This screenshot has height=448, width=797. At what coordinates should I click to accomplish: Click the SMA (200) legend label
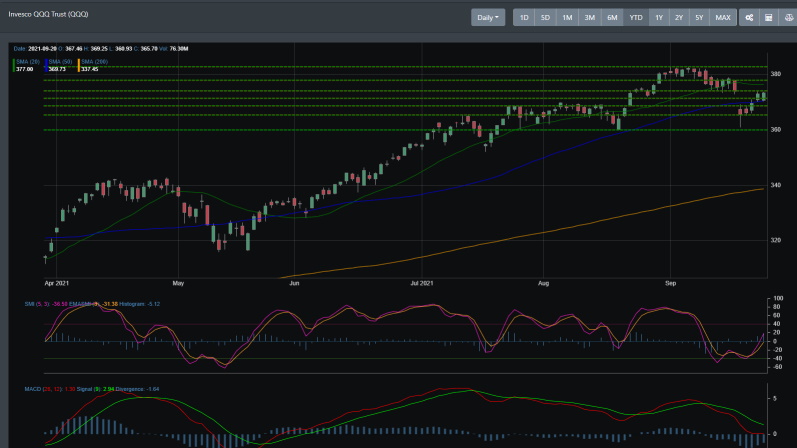click(x=92, y=62)
